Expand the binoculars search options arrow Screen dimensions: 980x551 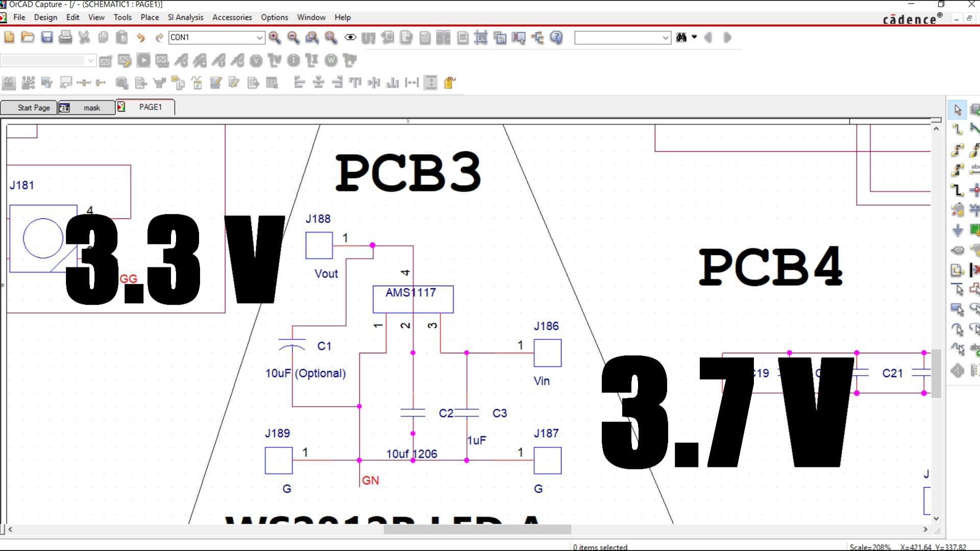pyautogui.click(x=694, y=37)
